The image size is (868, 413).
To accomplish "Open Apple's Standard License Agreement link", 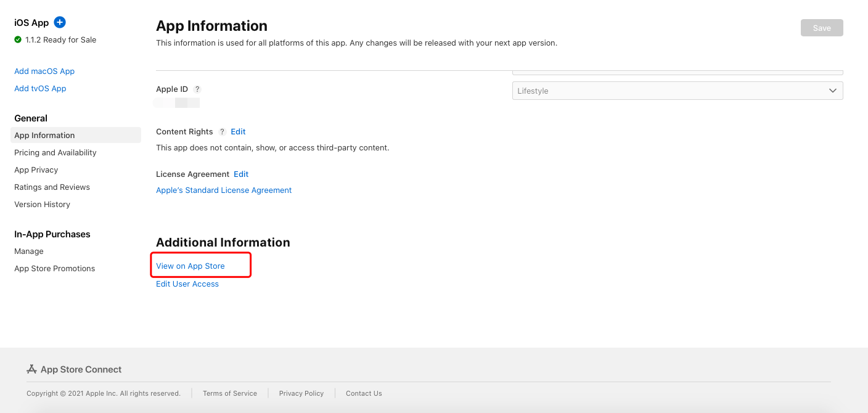I will (x=224, y=190).
